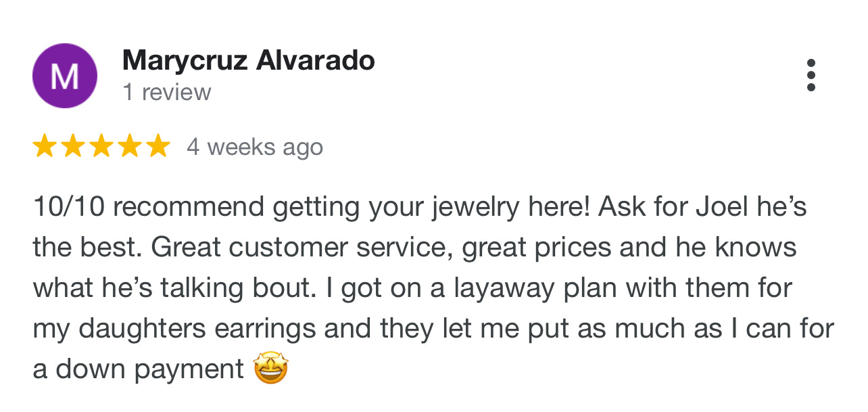
Task: Click the phrase "down payment"
Action: point(149,370)
